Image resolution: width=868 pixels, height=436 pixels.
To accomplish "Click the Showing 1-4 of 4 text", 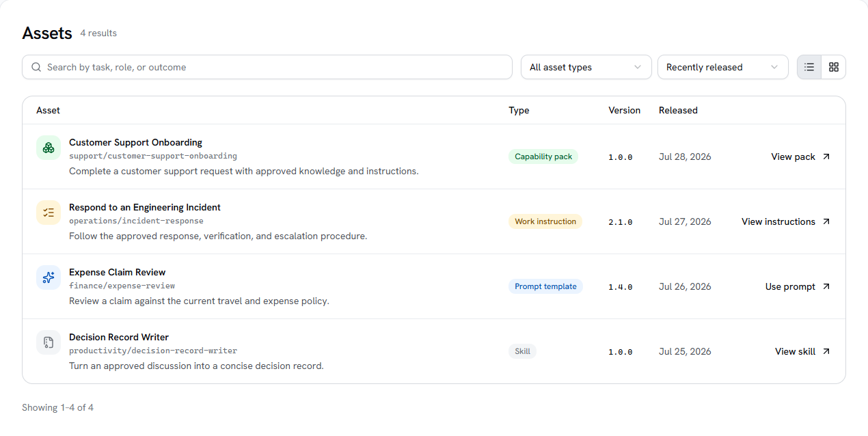I will click(57, 407).
